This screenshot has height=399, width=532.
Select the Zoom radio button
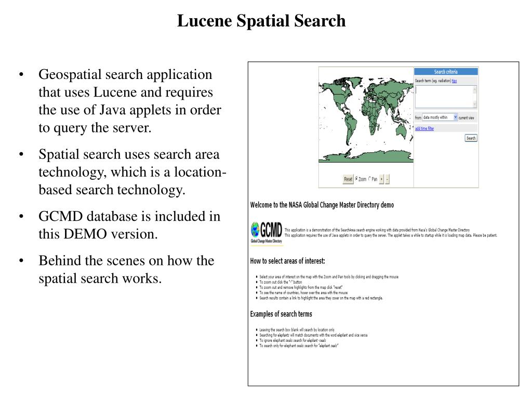(x=356, y=179)
